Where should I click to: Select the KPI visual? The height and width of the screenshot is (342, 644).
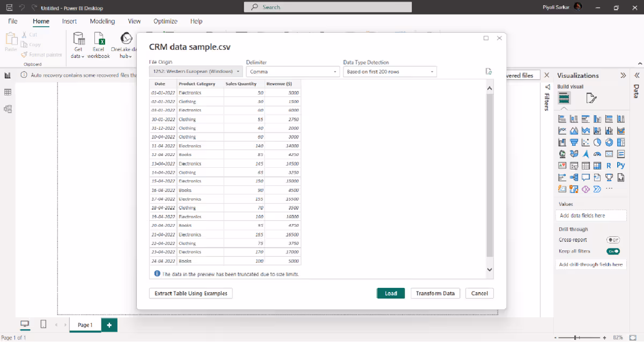point(562,166)
